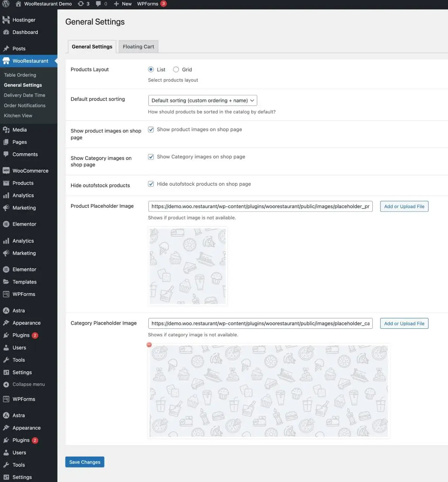Uncheck Show product images on shop page
Viewport: 448px width, 482px height.
[151, 130]
